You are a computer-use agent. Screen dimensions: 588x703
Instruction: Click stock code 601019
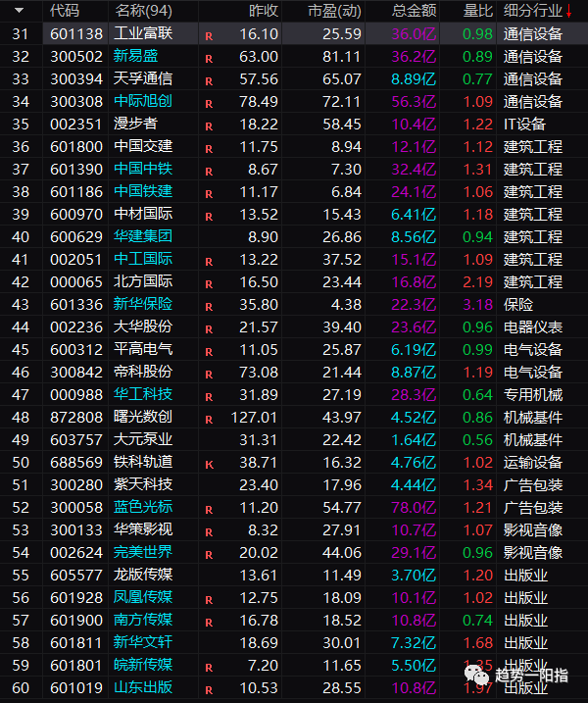(x=76, y=687)
